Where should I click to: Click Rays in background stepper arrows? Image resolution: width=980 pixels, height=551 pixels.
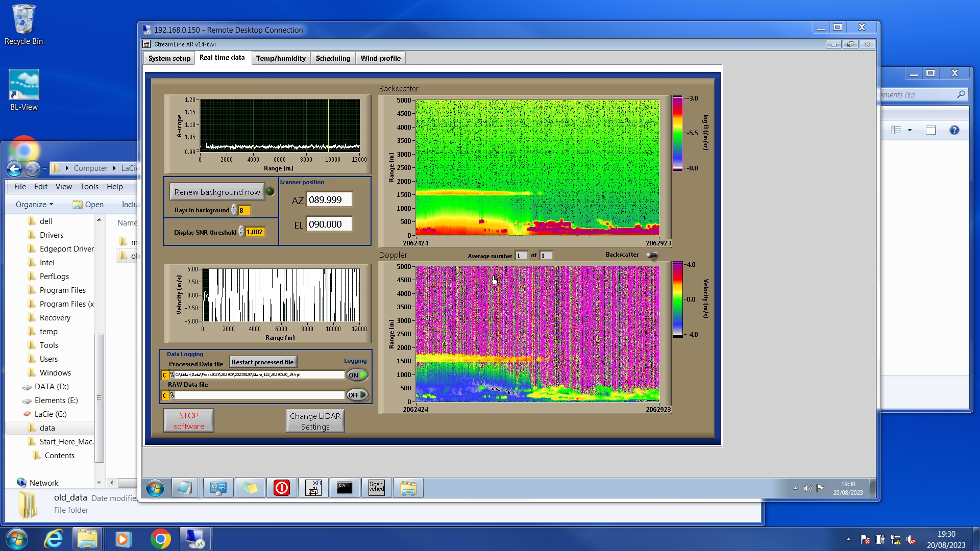tap(234, 210)
